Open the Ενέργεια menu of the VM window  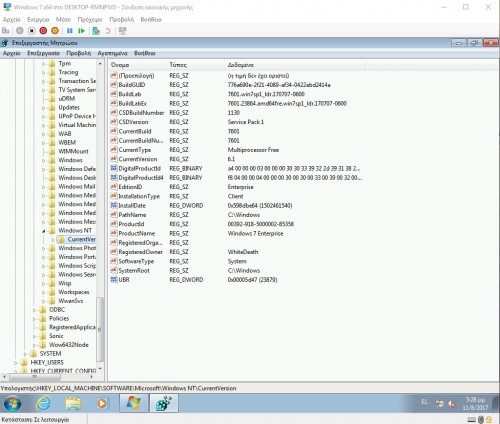point(38,20)
